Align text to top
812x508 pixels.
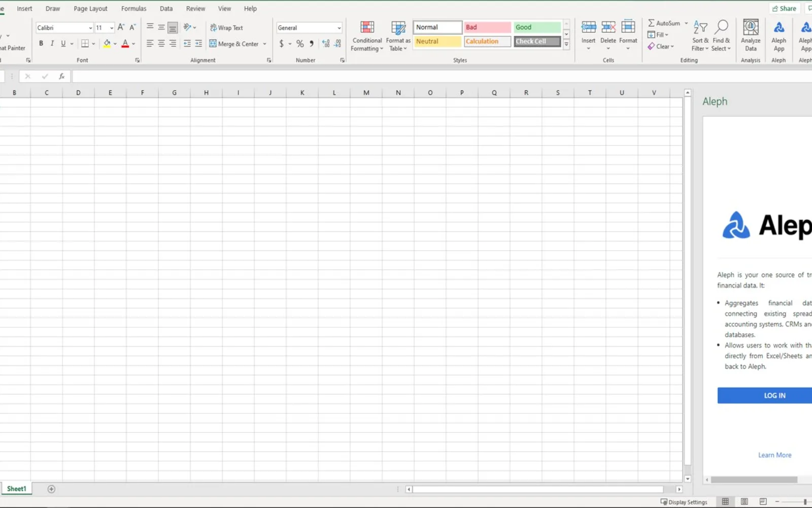150,27
